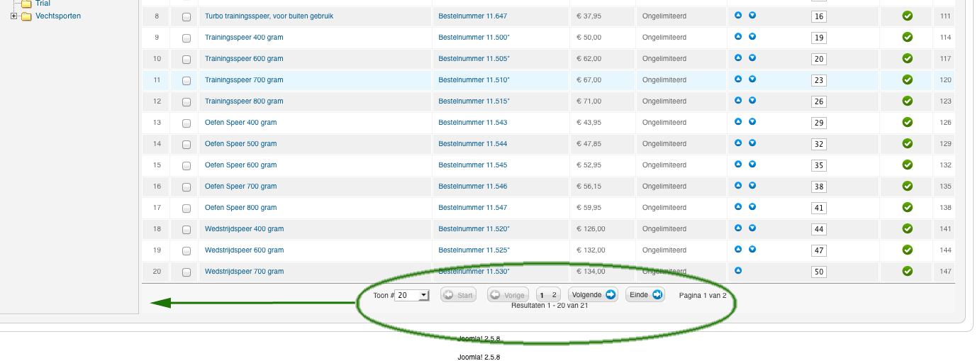Toggle published status of Wedstrijdspeer 400 gram
The height and width of the screenshot is (361, 980).
click(907, 228)
